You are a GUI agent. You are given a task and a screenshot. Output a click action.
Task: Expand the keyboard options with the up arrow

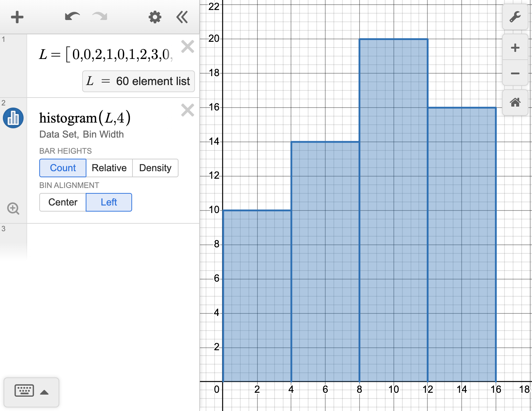pos(44,392)
